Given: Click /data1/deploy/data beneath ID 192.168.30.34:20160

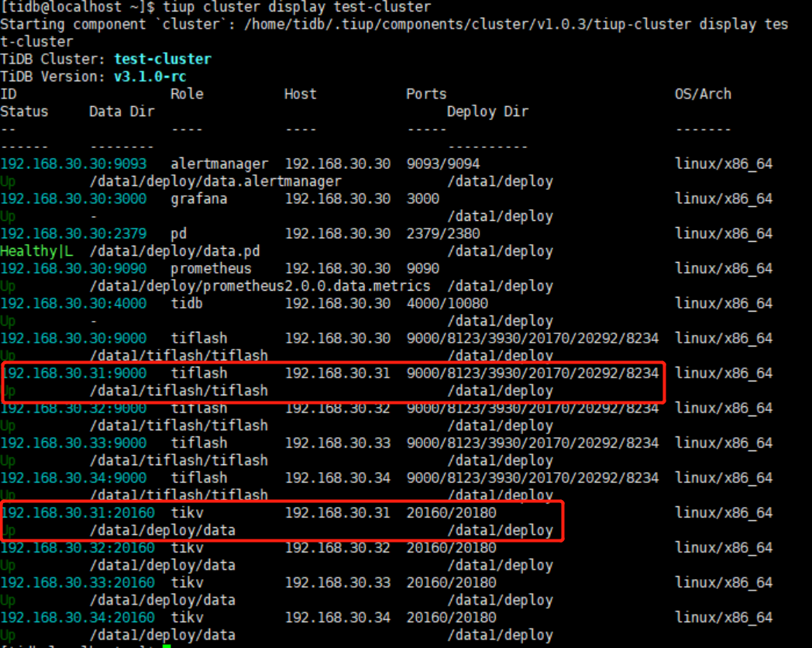Looking at the screenshot, I should tap(163, 635).
